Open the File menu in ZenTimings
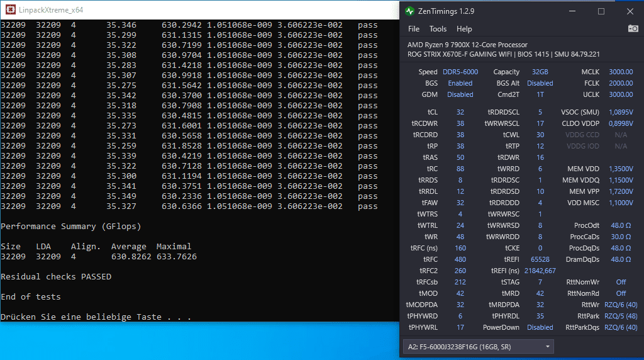Screen dimensions: 644x360 coord(414,29)
